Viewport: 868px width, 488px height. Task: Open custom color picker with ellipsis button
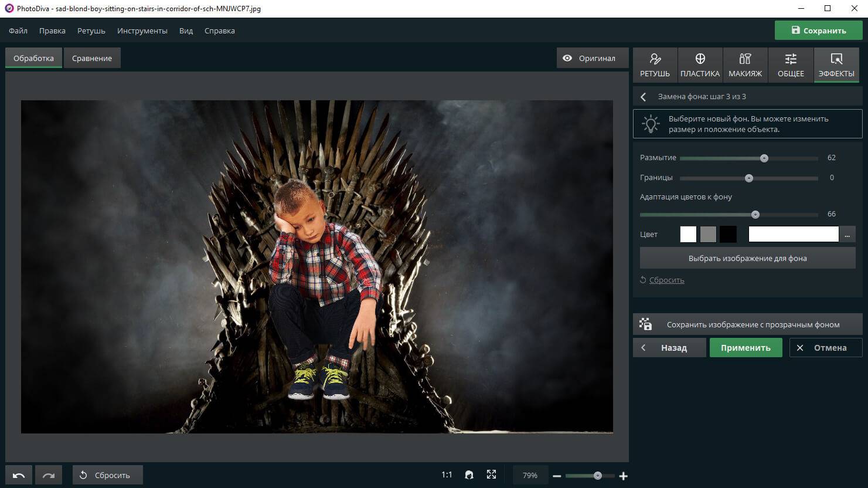(x=847, y=235)
